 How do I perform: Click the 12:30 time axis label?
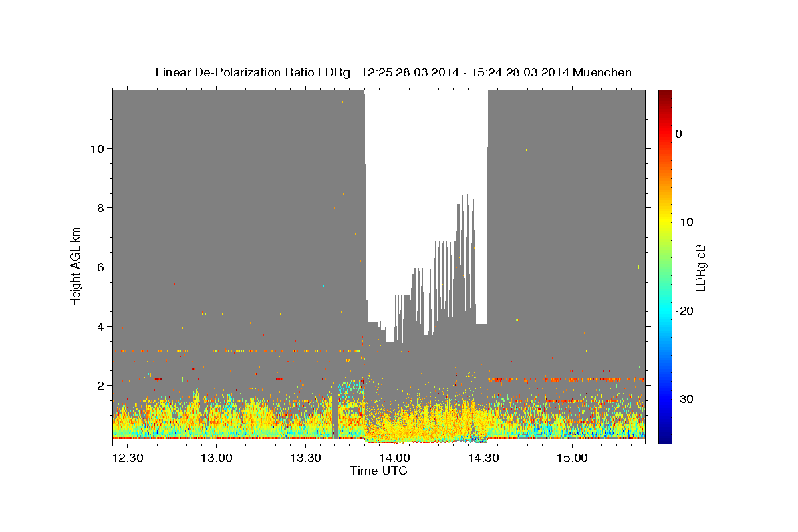[x=128, y=458]
